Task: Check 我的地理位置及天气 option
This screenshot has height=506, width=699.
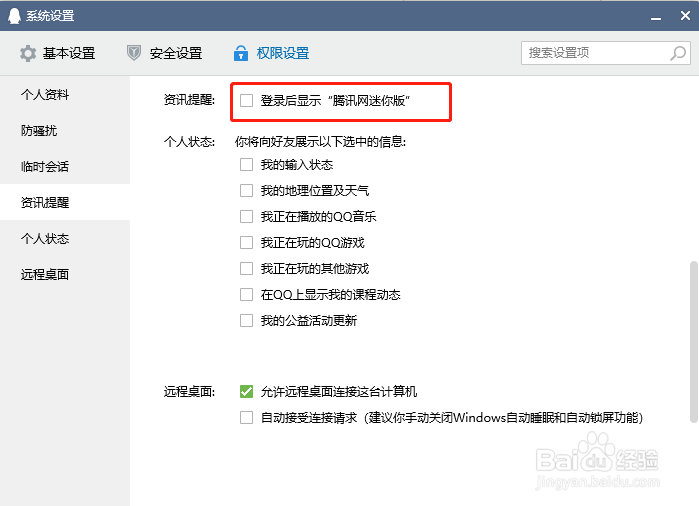Action: point(247,190)
